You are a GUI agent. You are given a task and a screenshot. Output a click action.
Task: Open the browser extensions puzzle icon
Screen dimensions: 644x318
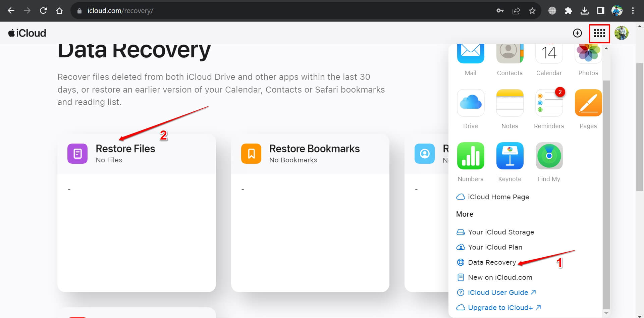(568, 11)
